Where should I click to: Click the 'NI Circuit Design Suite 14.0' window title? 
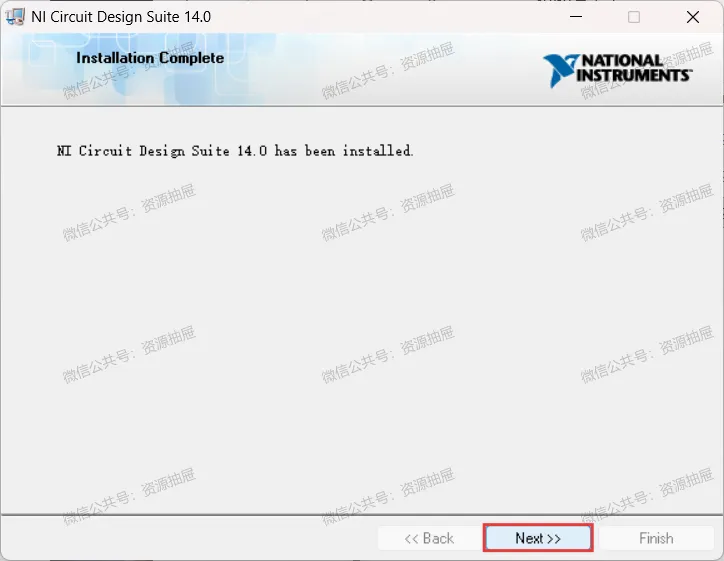[x=121, y=17]
